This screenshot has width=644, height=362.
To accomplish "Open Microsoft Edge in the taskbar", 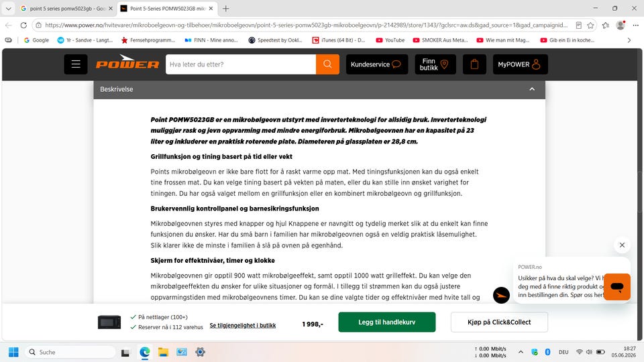I will coord(145,352).
